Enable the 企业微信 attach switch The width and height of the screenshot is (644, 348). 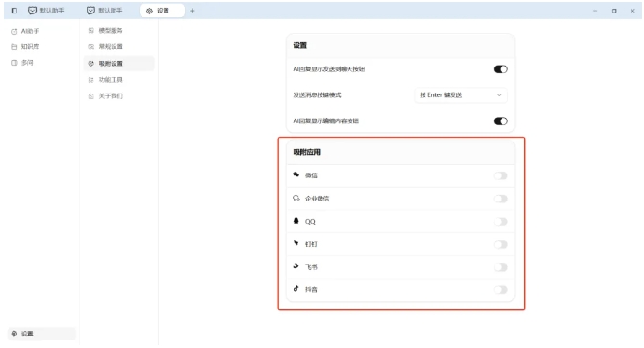click(x=501, y=199)
